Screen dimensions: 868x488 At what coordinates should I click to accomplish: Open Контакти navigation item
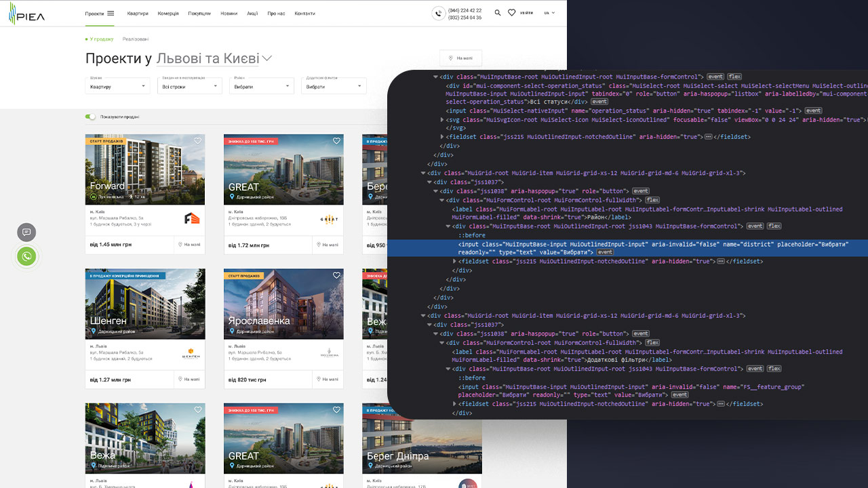pos(304,14)
